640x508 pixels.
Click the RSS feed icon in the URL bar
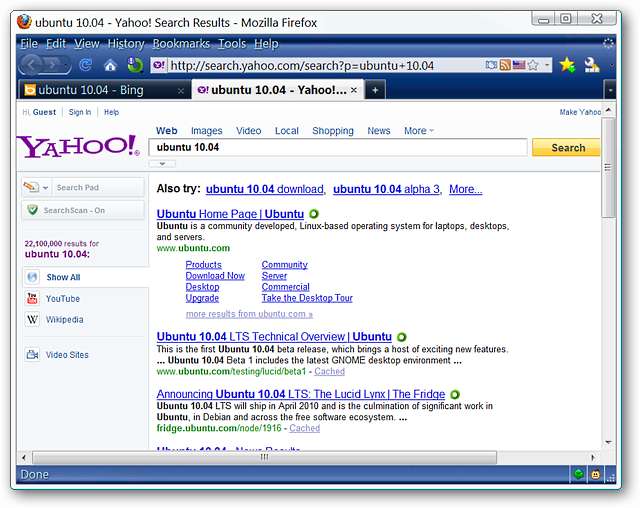click(505, 65)
